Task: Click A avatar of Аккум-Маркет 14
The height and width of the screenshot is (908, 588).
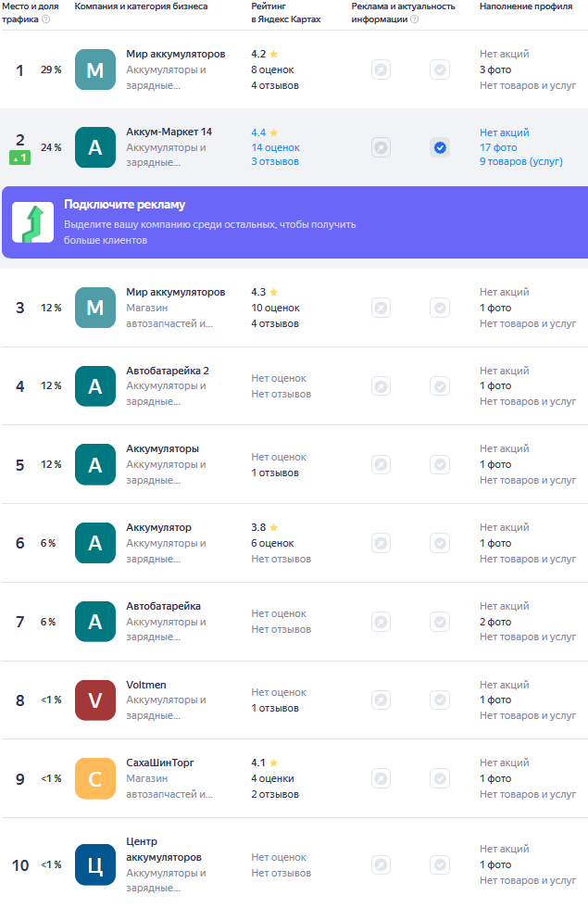Action: [95, 147]
